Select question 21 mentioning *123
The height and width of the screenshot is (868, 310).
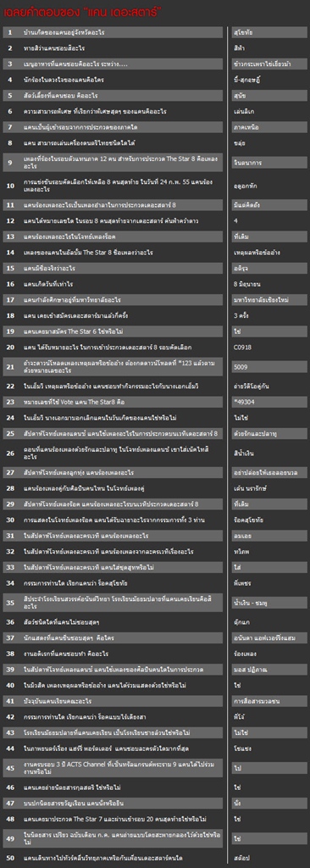(113, 366)
